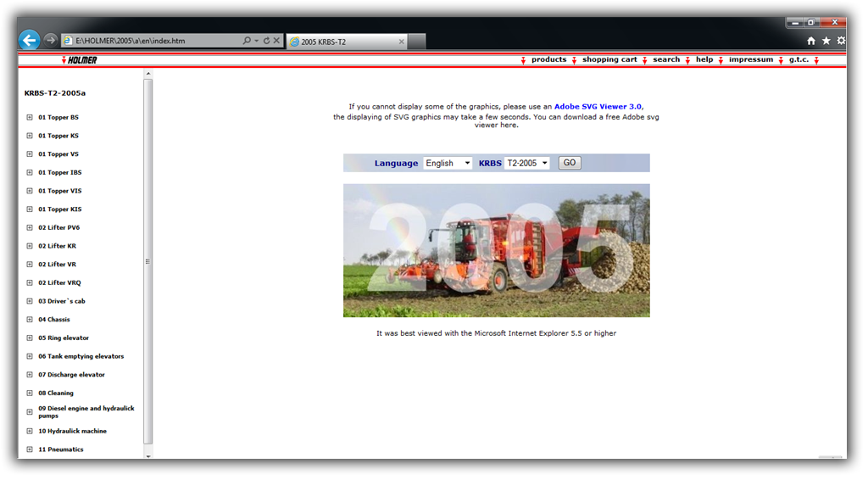Minimize the browser window
The width and height of the screenshot is (868, 480).
point(795,23)
